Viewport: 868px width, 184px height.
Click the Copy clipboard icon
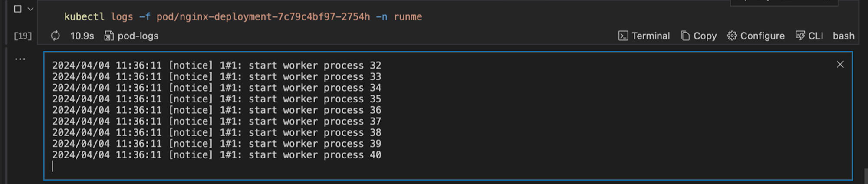coord(685,36)
